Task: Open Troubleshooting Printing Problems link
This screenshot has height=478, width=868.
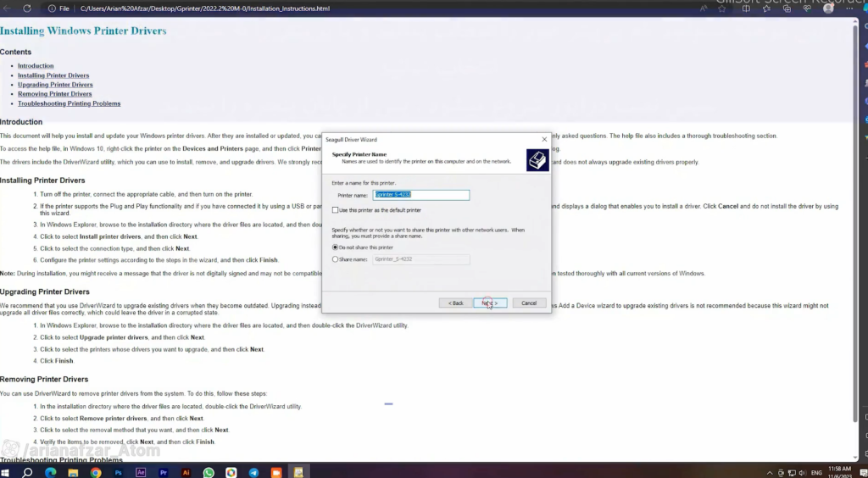Action: (x=69, y=103)
